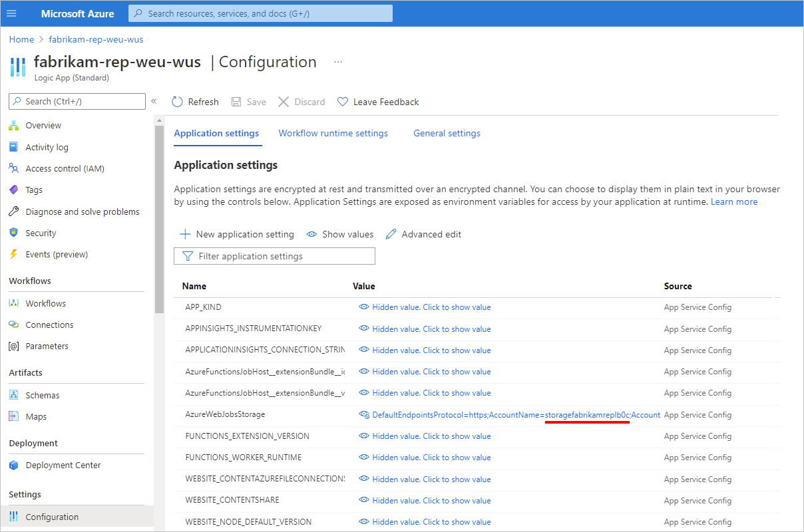804x532 pixels.
Task: Open Deployment Center
Action: (63, 465)
